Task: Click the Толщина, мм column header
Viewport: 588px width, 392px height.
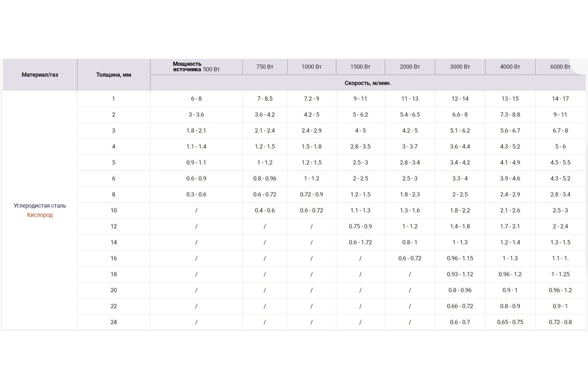Action: click(113, 75)
